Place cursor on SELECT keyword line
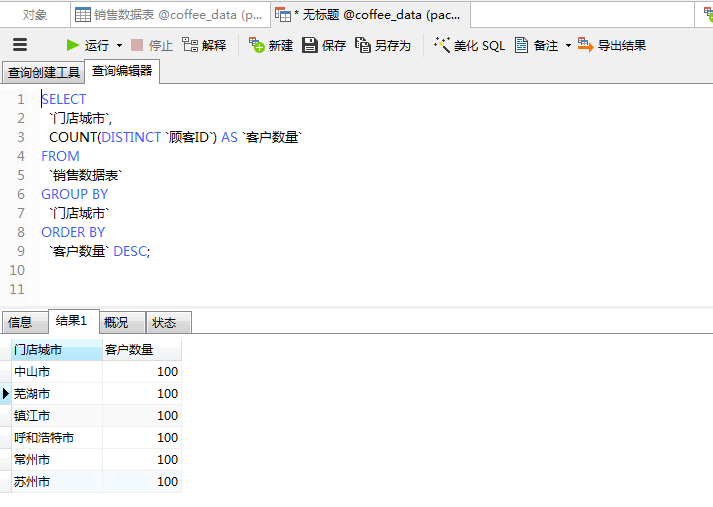This screenshot has width=713, height=507. pos(64,99)
